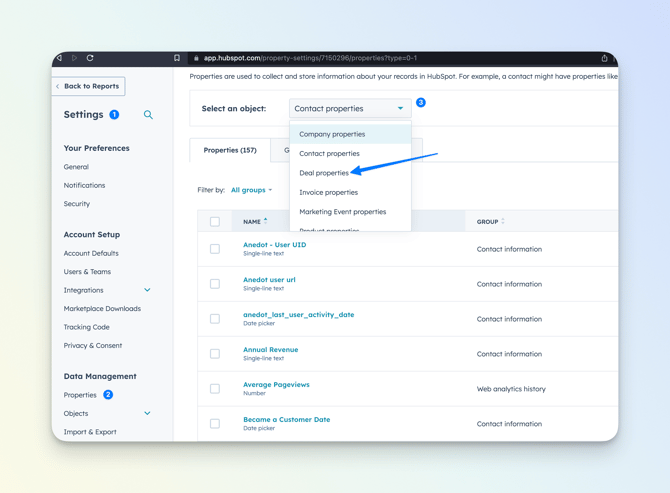Click Web analytics history group cell
This screenshot has width=670, height=493.
511,389
